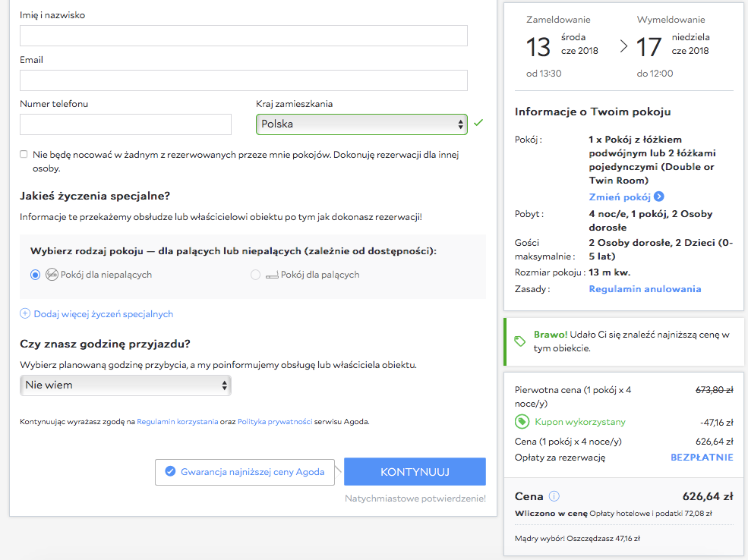Click the Imię i nazwisko input field
748x560 pixels.
pyautogui.click(x=243, y=36)
